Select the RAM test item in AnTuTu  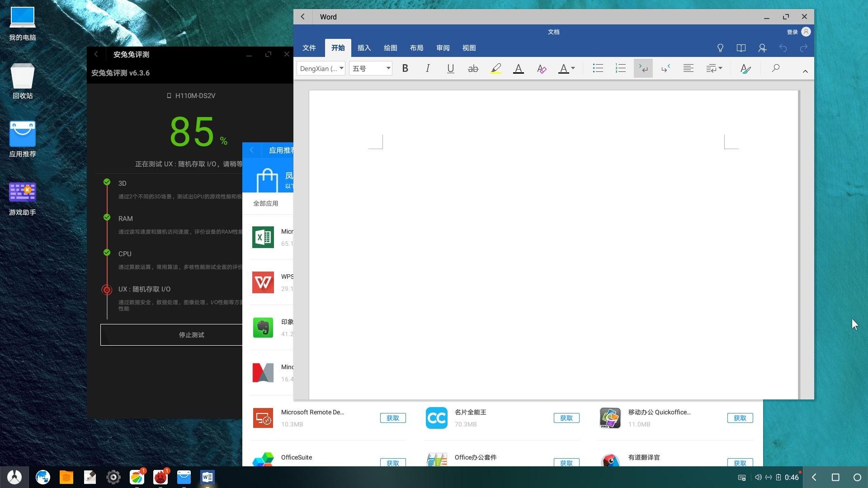125,219
